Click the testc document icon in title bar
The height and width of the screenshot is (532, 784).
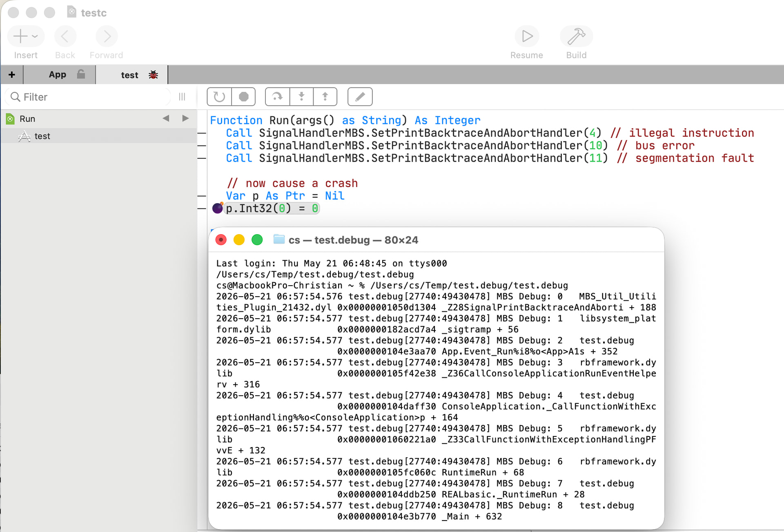pyautogui.click(x=71, y=12)
